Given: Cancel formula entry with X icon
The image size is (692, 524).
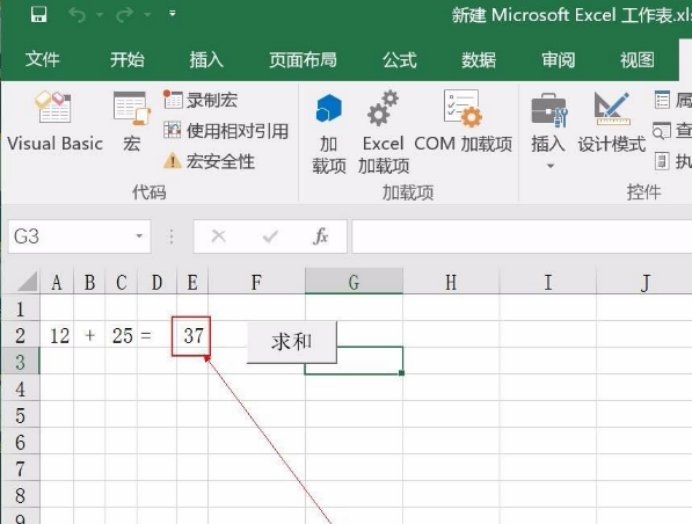Looking at the screenshot, I should [x=218, y=236].
